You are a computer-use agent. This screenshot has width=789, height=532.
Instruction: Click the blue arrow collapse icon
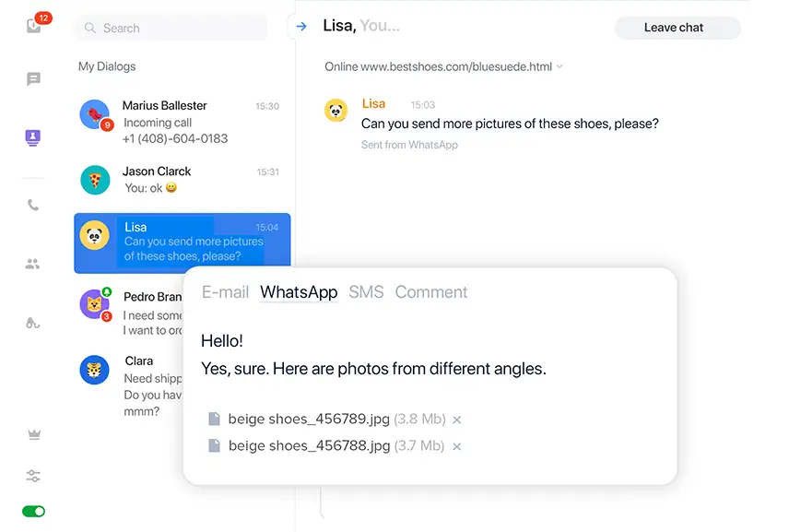pos(301,27)
